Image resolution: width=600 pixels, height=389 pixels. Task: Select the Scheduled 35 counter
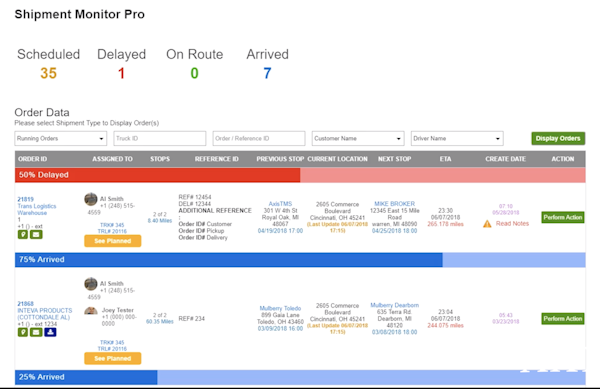(49, 64)
